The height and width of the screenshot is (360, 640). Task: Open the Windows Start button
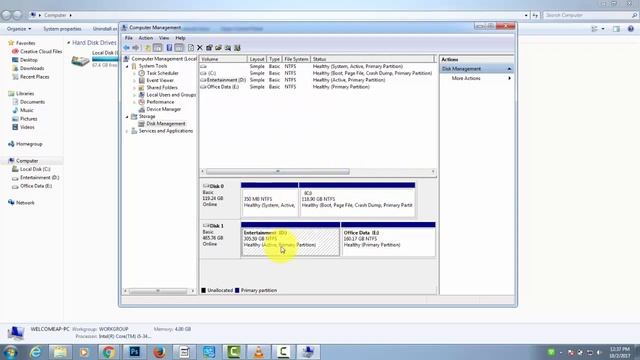point(10,352)
